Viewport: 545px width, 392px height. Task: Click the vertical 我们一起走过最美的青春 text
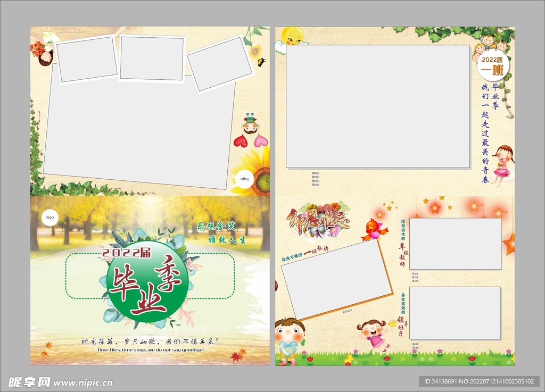[x=485, y=133]
